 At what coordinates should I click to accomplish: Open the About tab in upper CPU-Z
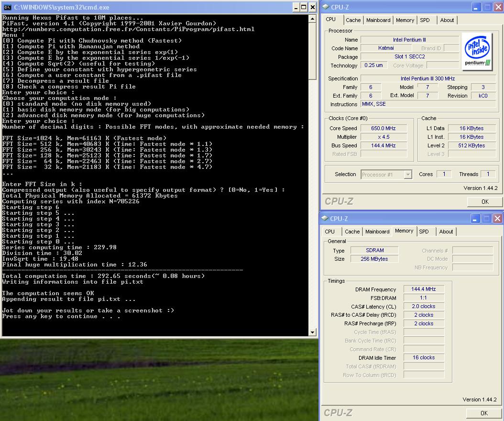[447, 20]
